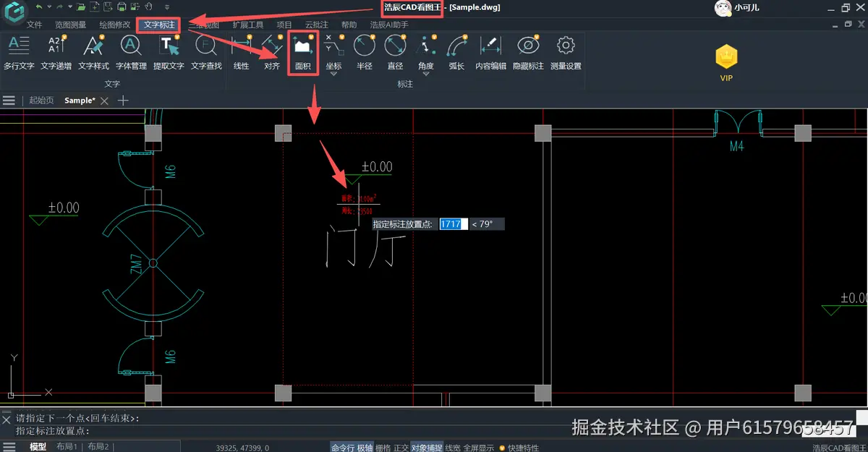Open the 览图测量 ribbon tab
This screenshot has height=452, width=868.
pyautogui.click(x=71, y=25)
